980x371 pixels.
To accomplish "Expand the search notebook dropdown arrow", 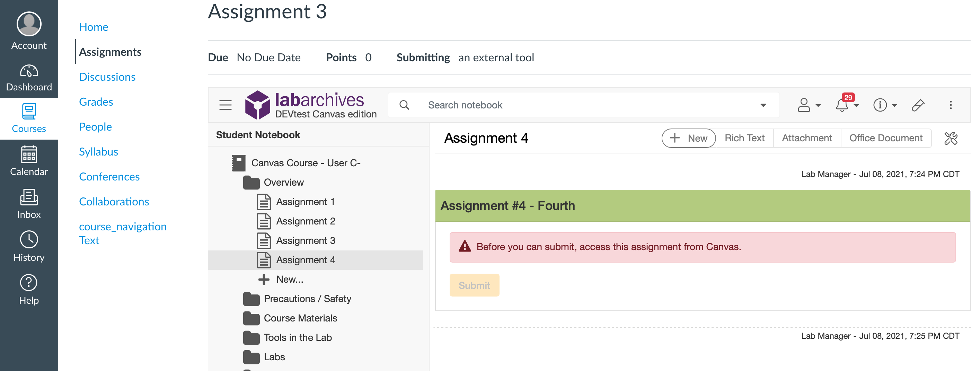I will click(763, 105).
